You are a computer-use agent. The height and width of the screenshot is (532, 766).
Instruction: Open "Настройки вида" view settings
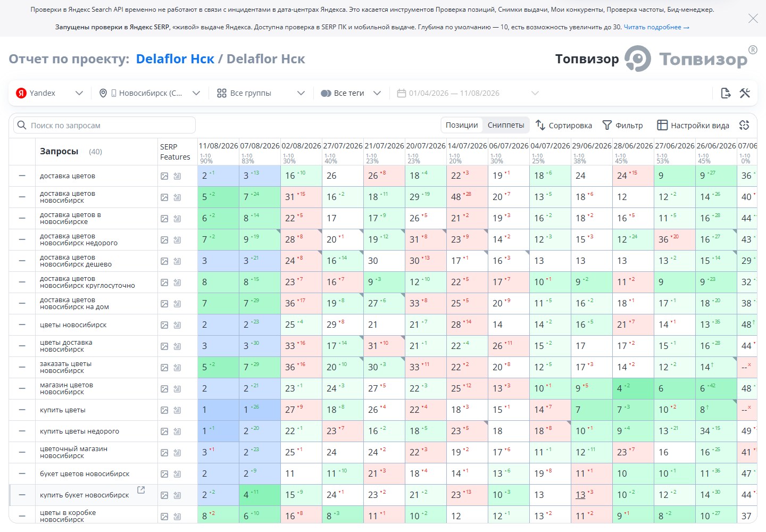tap(693, 125)
